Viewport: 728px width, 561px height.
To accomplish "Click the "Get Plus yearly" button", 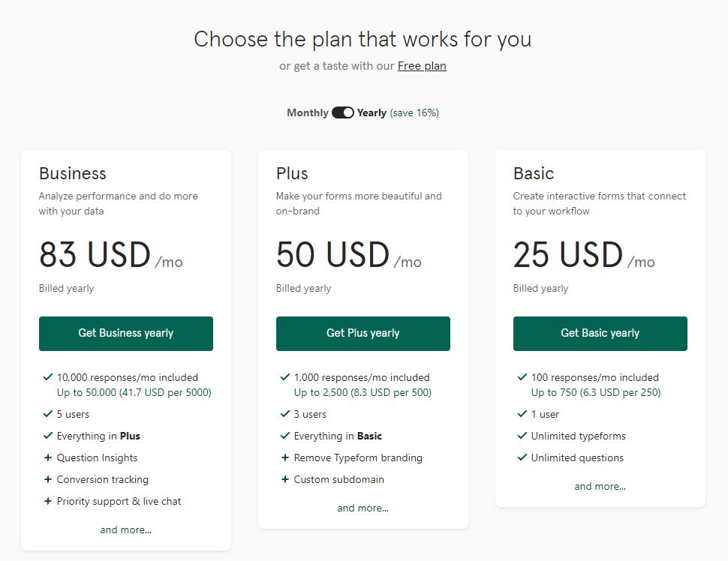I will [362, 333].
